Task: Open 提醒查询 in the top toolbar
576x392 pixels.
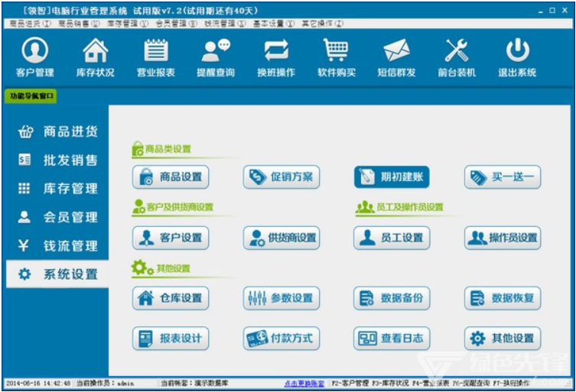Action: coord(216,58)
